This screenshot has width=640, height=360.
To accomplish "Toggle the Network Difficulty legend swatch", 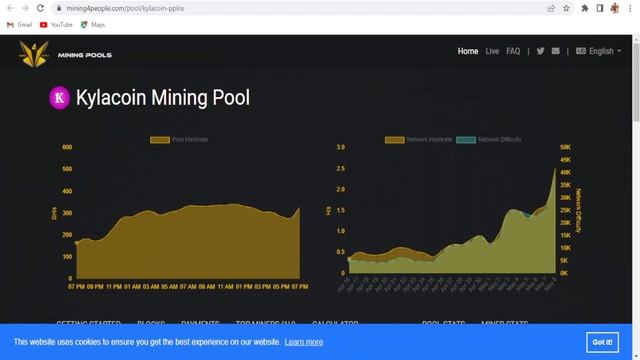I will [x=466, y=140].
